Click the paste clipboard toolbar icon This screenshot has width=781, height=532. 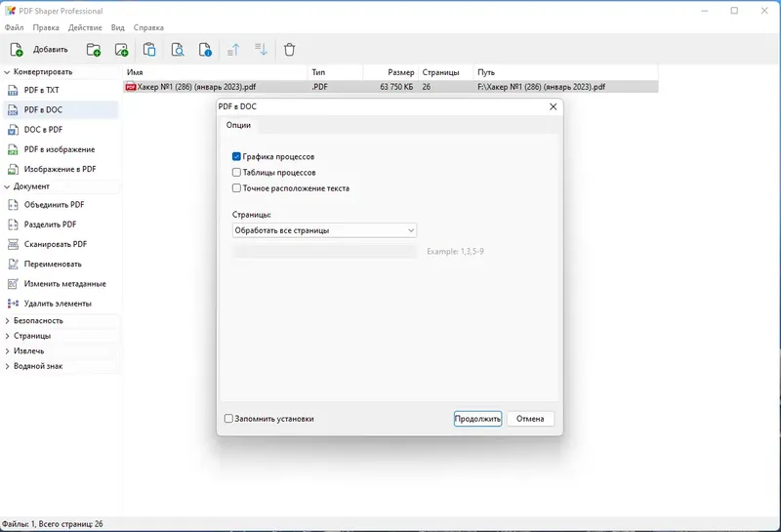pos(149,50)
